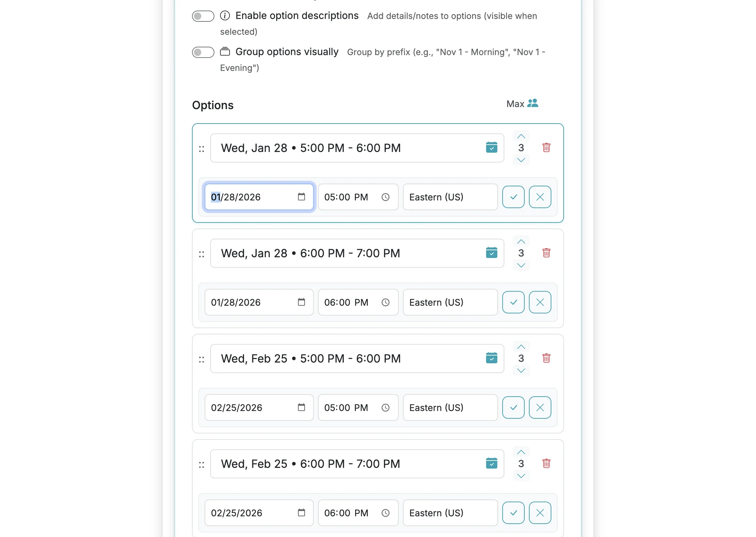
Task: Confirm edits with the checkmark on first option
Action: [x=513, y=197]
